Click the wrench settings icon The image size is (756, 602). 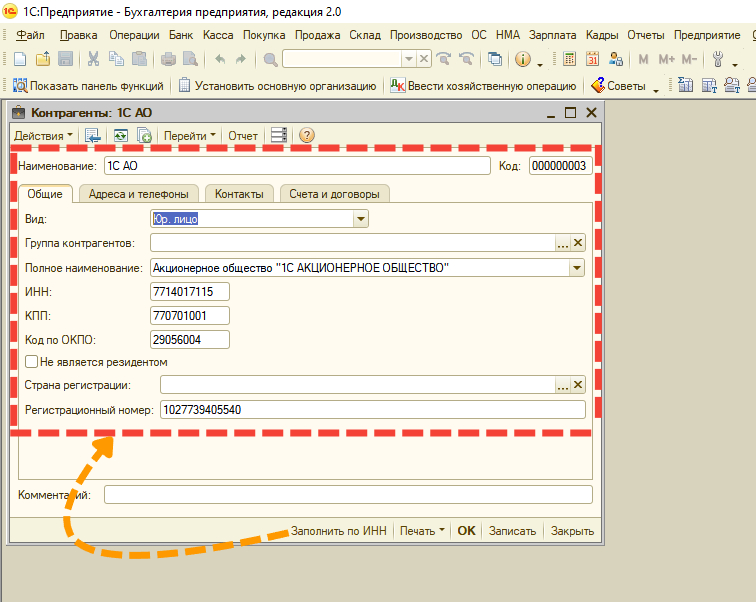click(718, 59)
